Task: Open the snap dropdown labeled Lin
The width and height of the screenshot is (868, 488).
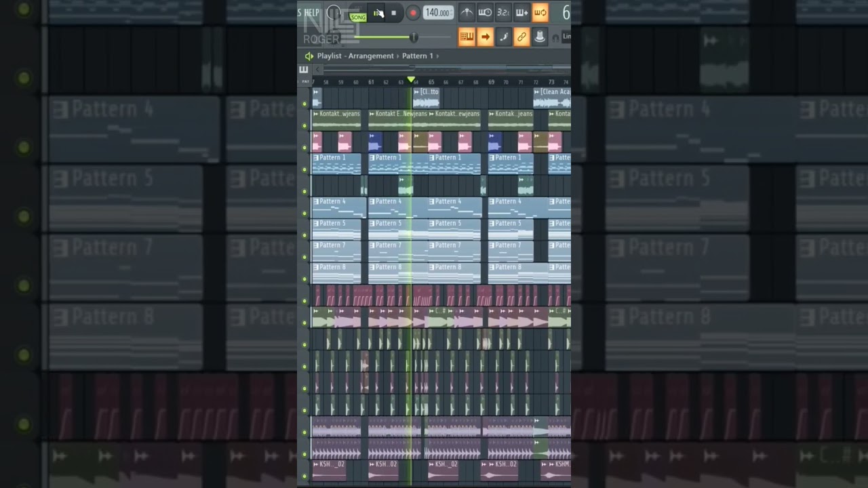Action: click(x=566, y=37)
